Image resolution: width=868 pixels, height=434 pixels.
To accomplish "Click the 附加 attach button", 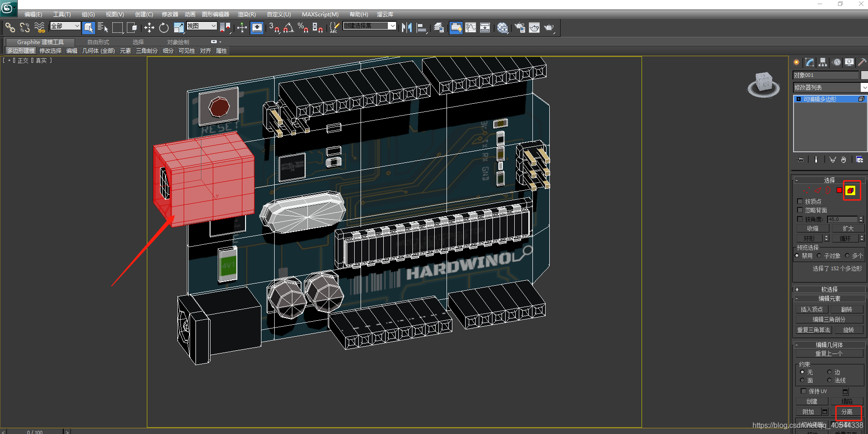I will pyautogui.click(x=808, y=412).
